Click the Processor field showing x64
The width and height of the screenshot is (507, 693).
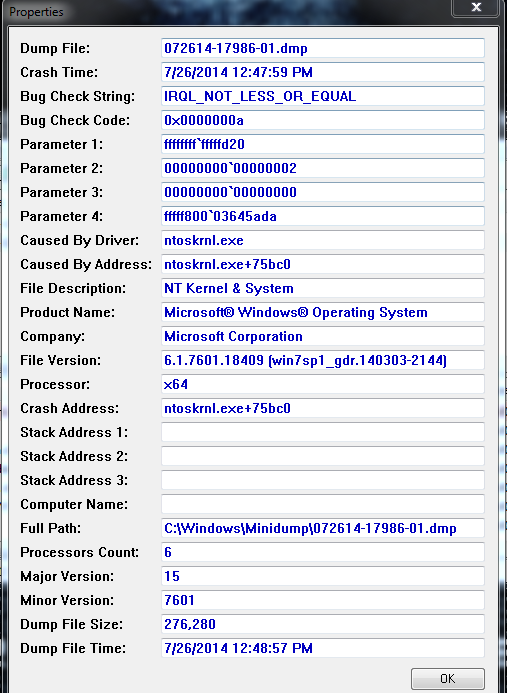click(323, 384)
